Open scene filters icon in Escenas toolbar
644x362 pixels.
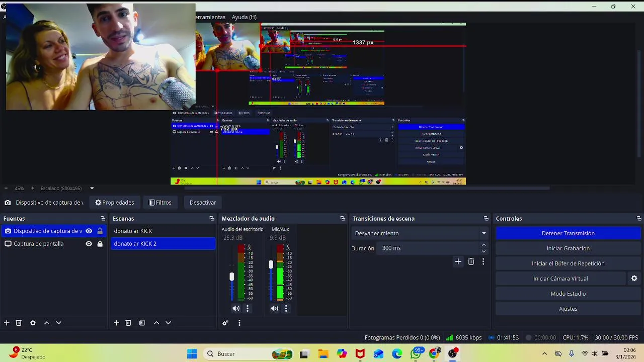point(142,323)
